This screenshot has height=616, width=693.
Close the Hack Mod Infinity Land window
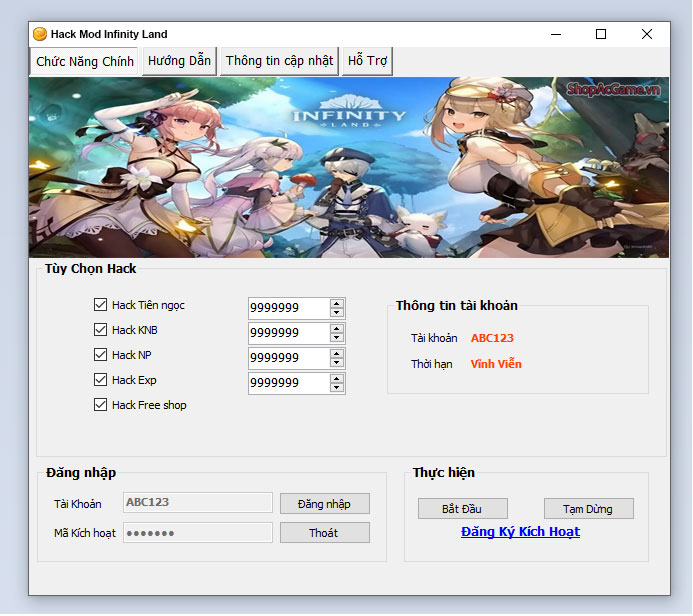coord(647,34)
